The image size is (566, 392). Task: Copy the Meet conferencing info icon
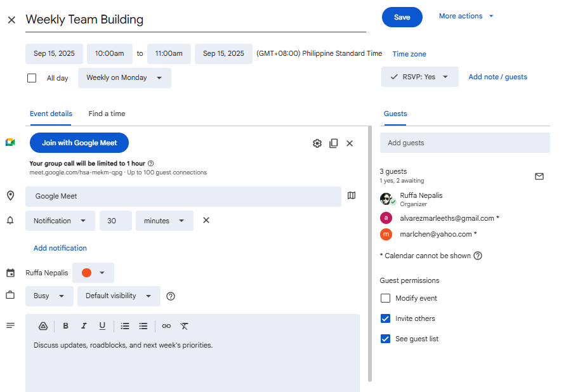click(x=334, y=143)
